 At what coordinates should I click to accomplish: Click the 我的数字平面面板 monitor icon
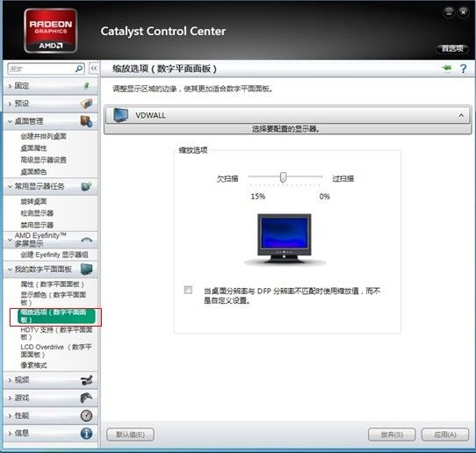point(87,270)
